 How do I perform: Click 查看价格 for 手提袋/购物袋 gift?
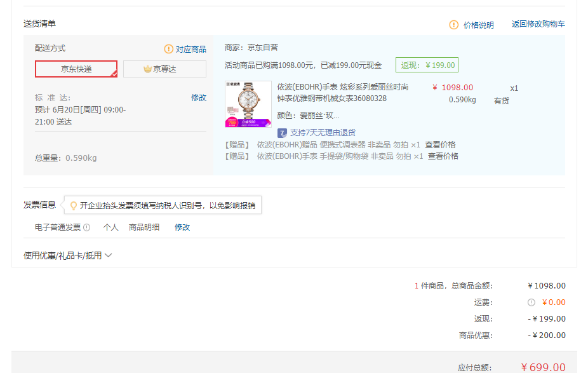[443, 156]
